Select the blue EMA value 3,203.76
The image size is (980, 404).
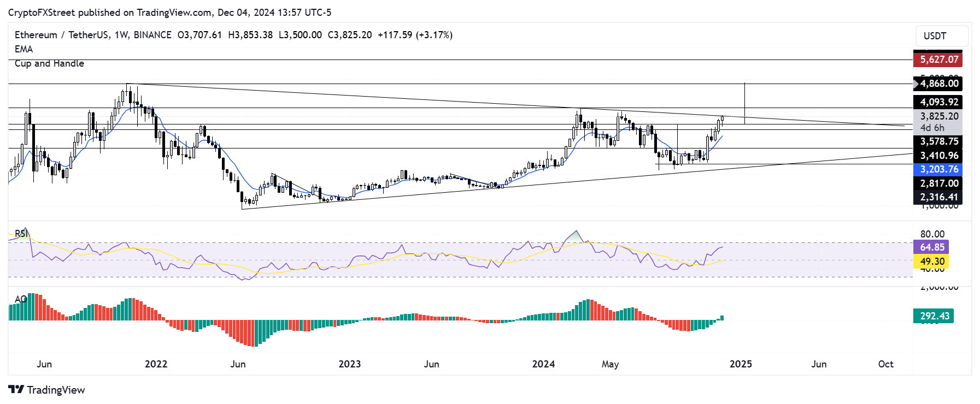[x=938, y=169]
